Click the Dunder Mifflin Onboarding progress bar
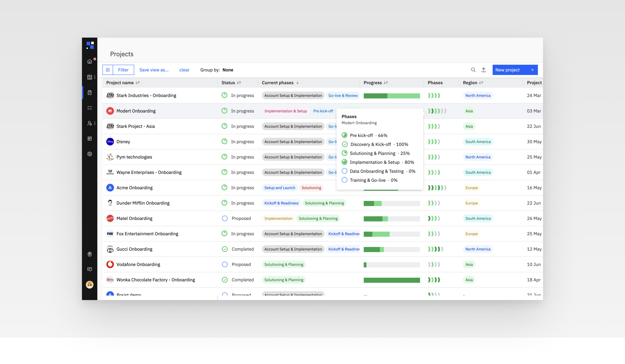 click(392, 203)
